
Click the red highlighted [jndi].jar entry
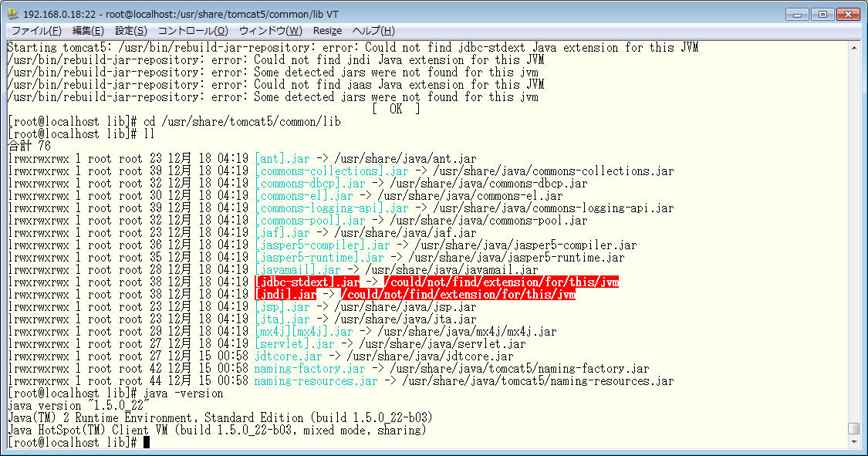click(285, 295)
